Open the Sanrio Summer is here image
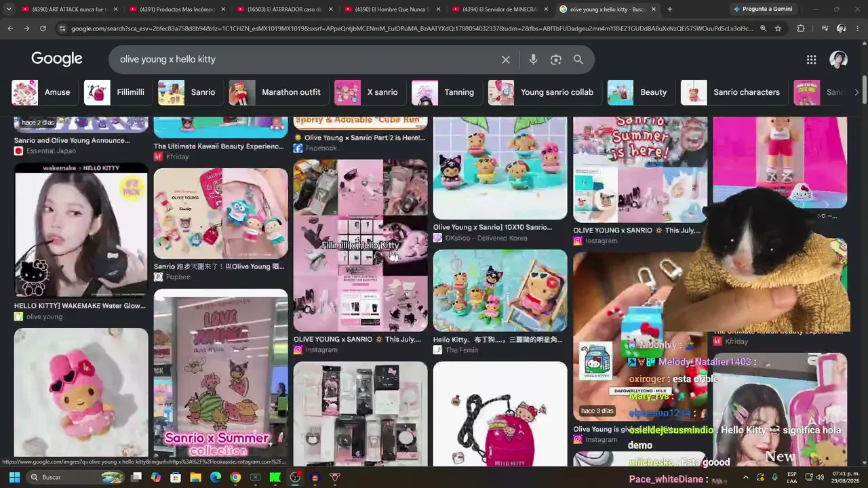Image resolution: width=868 pixels, height=488 pixels. [640, 169]
